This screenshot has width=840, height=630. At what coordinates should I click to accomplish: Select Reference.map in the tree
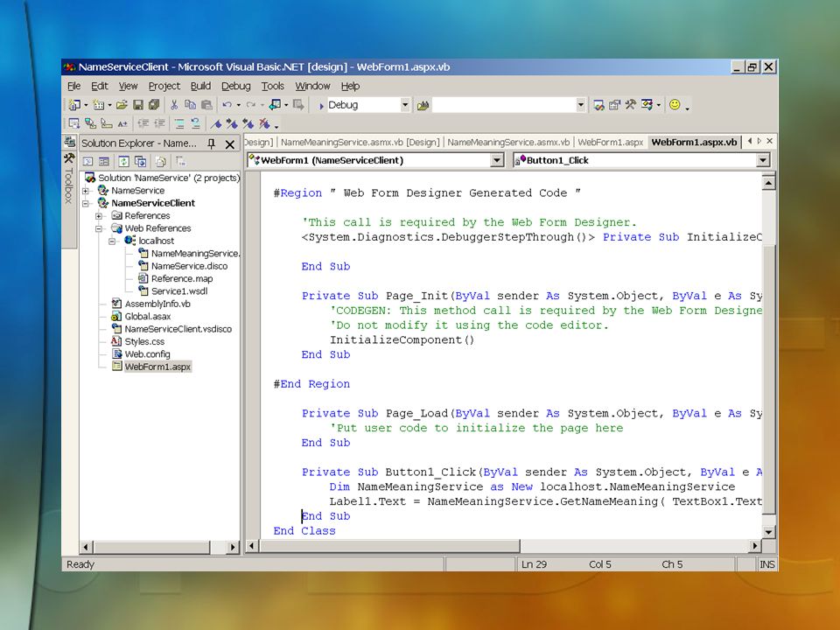(182, 278)
